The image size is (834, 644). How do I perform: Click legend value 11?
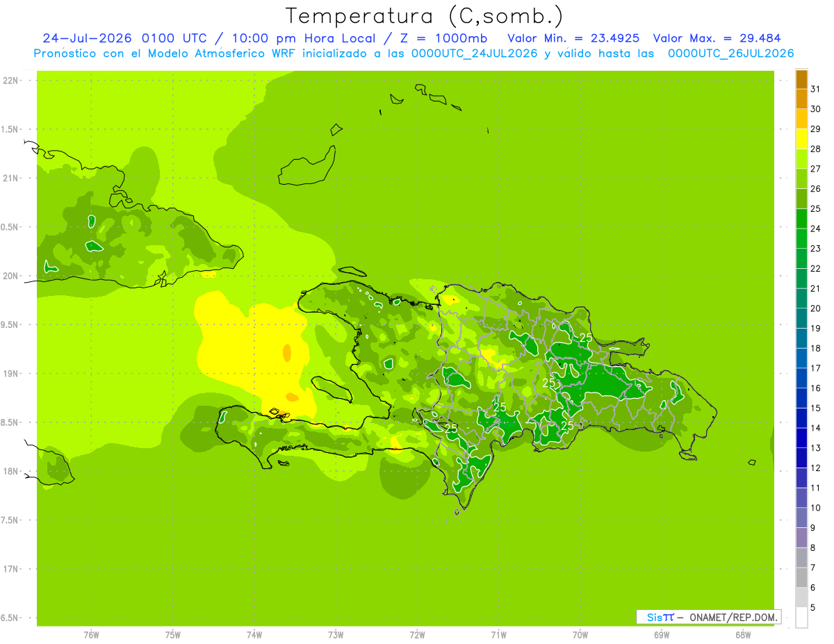pyautogui.click(x=815, y=488)
